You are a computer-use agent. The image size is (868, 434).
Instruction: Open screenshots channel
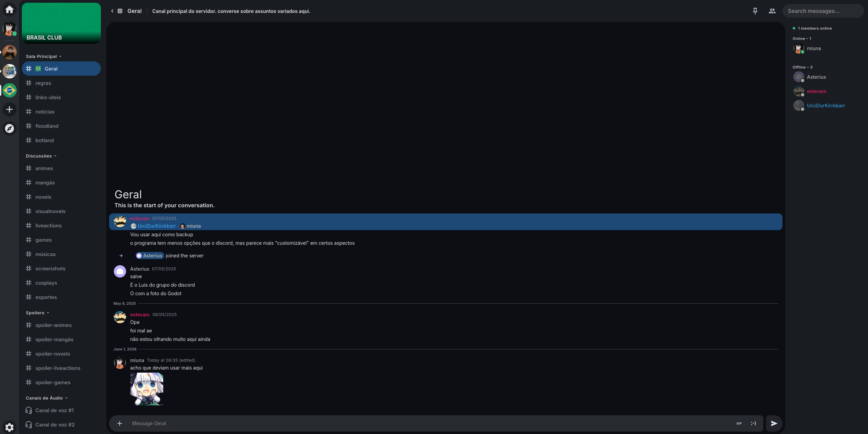pos(61,268)
